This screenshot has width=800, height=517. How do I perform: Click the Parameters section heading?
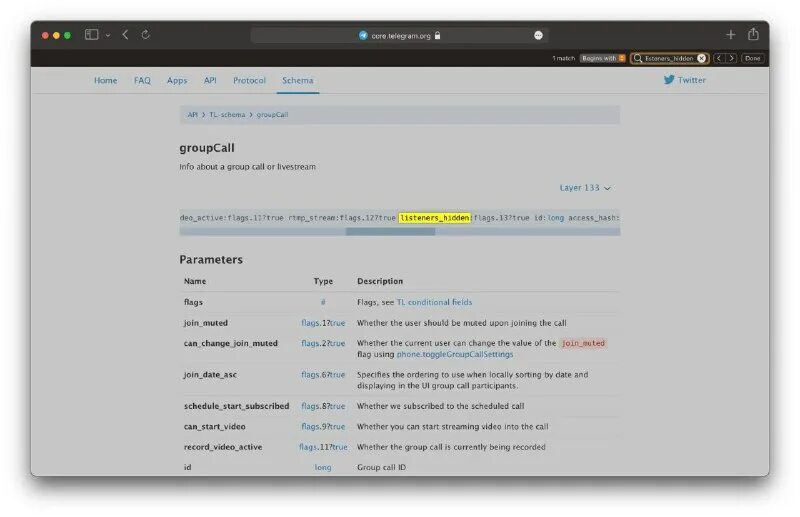point(211,259)
